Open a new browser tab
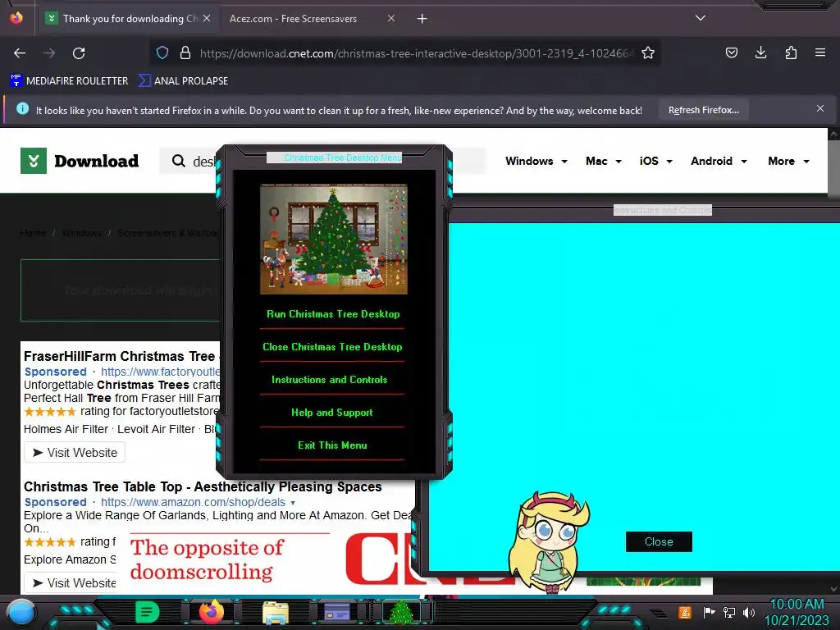Screen dimensions: 840x630 pyautogui.click(x=422, y=19)
